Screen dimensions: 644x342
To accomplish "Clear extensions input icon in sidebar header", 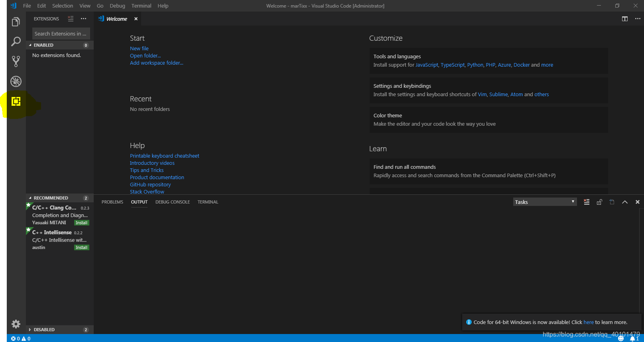I will point(71,19).
